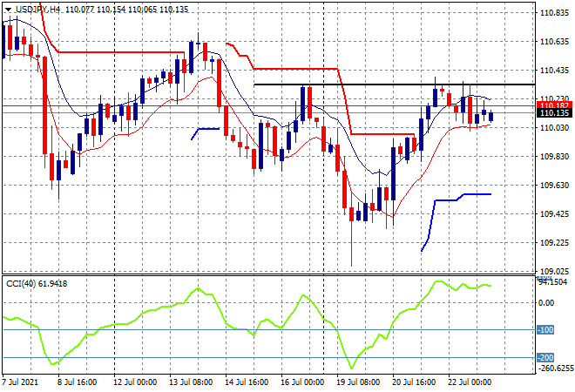The image size is (575, 392).
Task: Click the 94.1504 CCI scale value
Action: pyautogui.click(x=552, y=281)
